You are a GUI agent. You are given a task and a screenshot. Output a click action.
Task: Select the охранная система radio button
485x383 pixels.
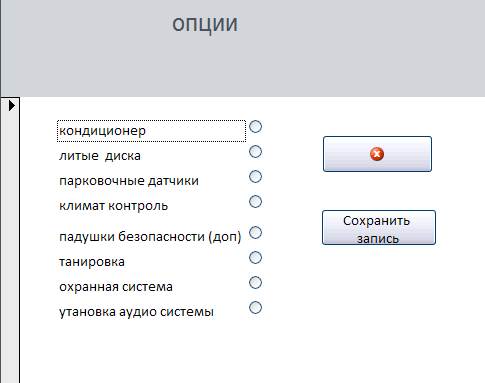[x=256, y=283]
